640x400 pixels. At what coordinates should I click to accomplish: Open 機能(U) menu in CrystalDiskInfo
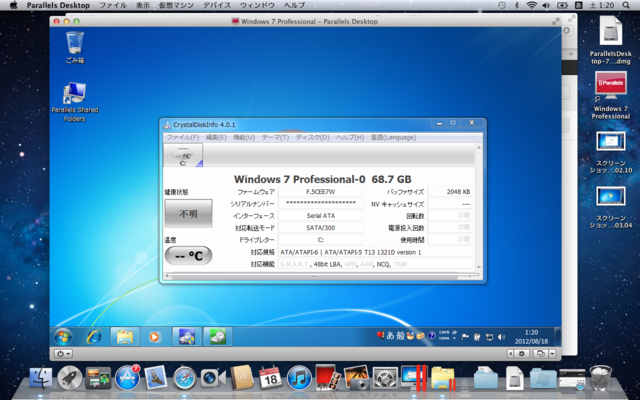244,138
